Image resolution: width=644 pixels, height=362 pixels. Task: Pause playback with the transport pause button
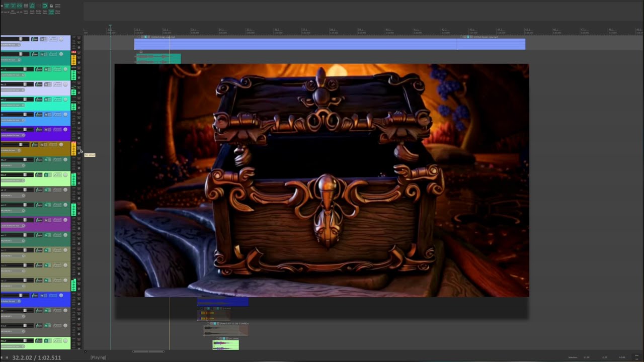(7, 357)
